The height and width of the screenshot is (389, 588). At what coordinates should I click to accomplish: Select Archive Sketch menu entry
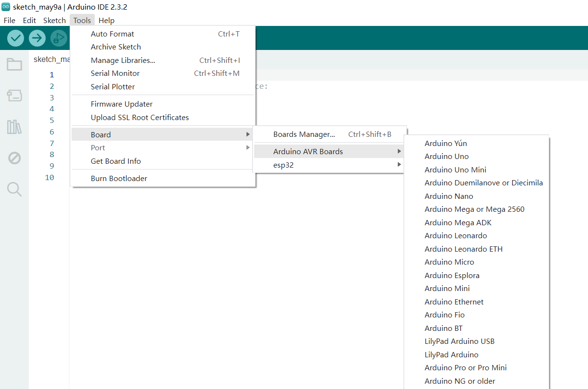(163, 47)
